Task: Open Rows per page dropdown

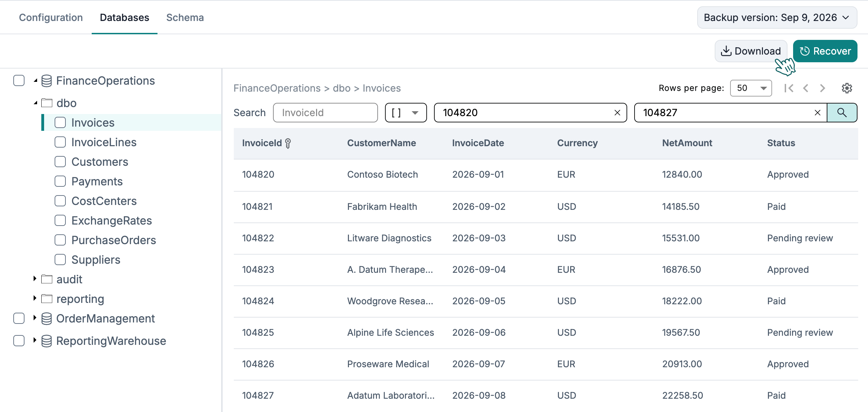Action: 751,88
